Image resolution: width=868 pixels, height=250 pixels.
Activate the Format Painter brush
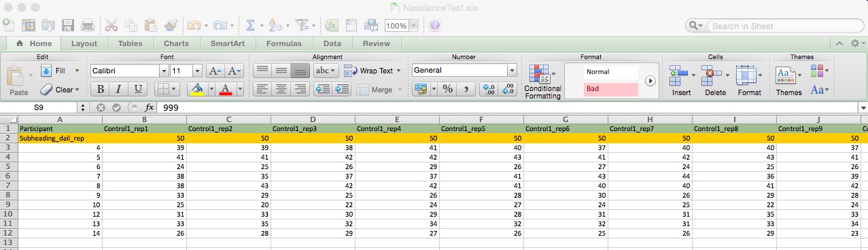[x=171, y=25]
